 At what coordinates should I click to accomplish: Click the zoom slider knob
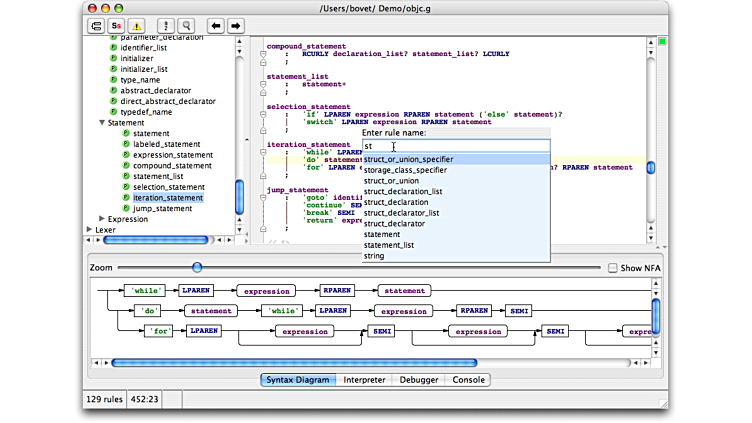point(197,268)
